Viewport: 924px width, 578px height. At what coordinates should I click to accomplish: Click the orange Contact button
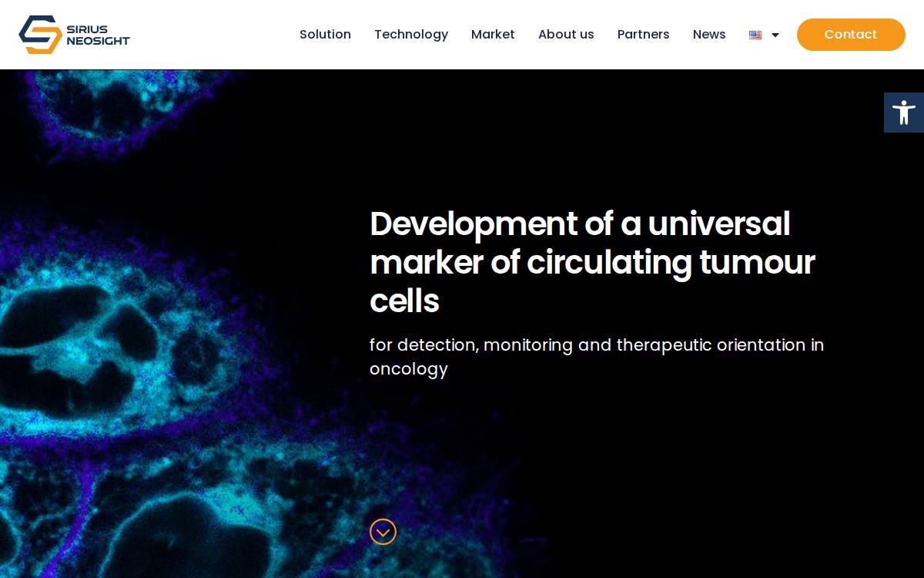[851, 35]
